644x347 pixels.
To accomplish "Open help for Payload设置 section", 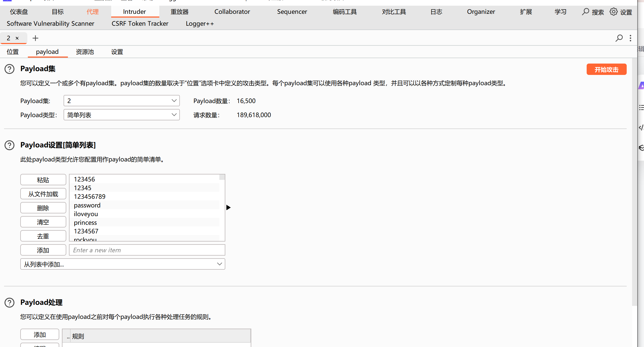I will click(x=9, y=145).
